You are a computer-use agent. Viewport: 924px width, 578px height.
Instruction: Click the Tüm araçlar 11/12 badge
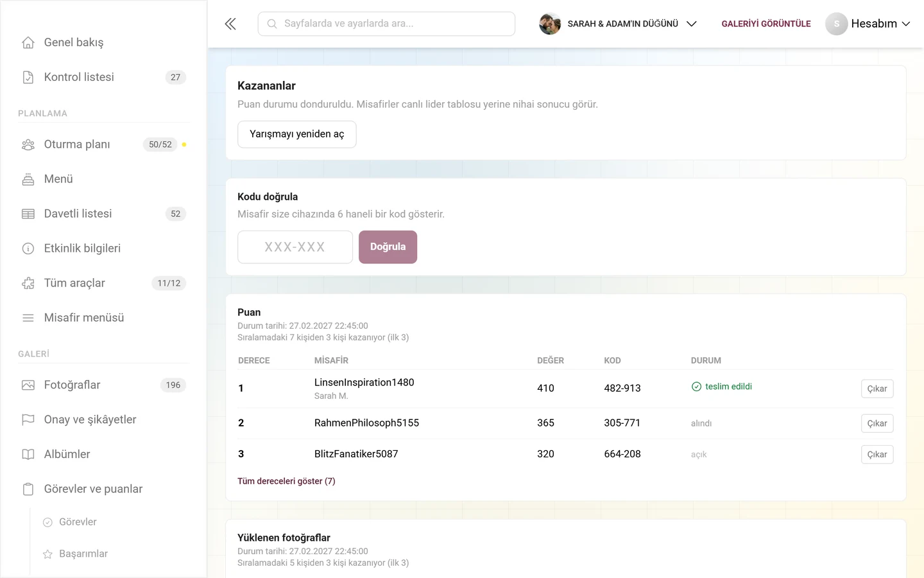169,283
